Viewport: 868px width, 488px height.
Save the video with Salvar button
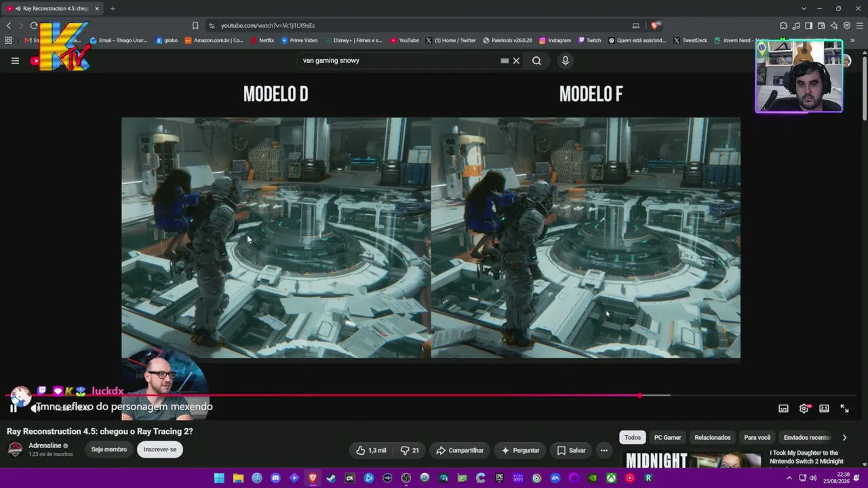pos(571,450)
